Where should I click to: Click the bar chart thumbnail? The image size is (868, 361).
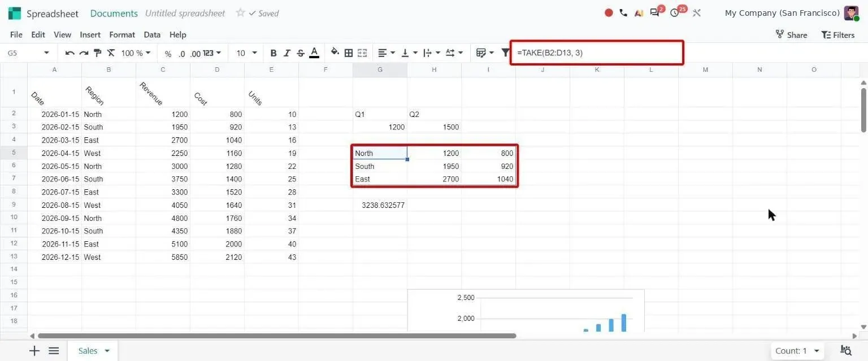click(x=526, y=311)
